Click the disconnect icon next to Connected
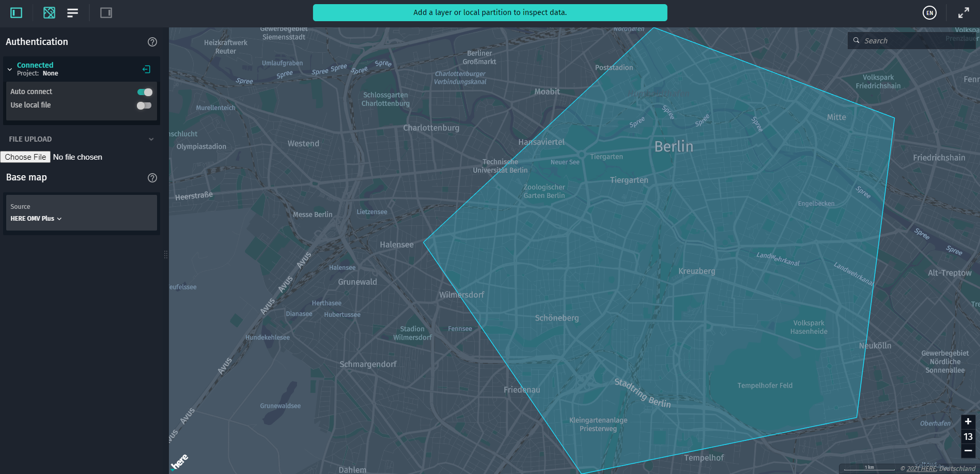The image size is (980, 474). pyautogui.click(x=146, y=69)
